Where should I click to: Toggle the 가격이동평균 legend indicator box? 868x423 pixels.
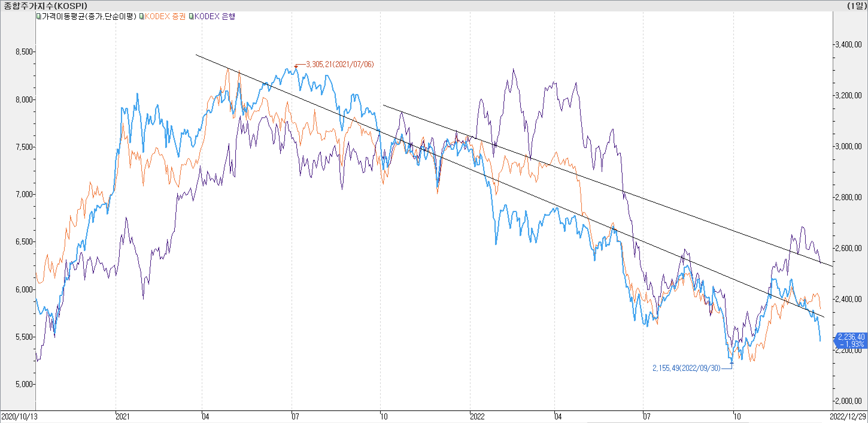pos(39,16)
